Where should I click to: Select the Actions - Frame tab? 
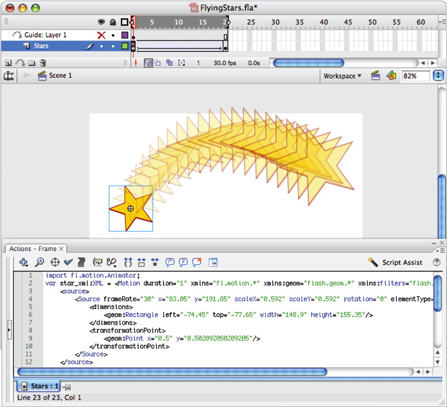(x=33, y=249)
